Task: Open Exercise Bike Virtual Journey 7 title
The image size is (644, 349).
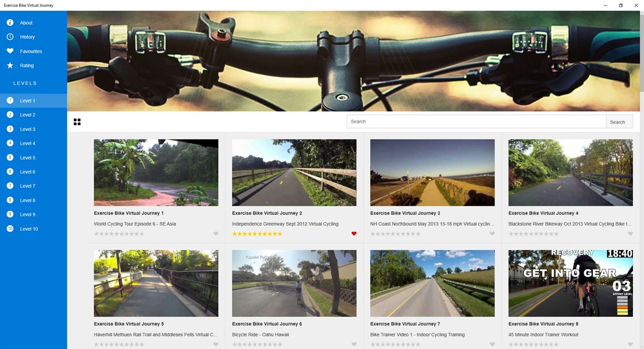Action: [405, 324]
